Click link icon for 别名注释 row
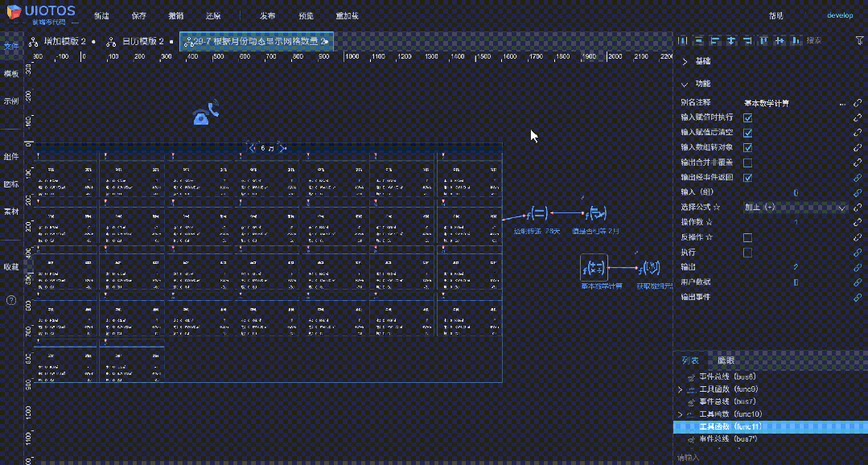868x465 pixels. pyautogui.click(x=858, y=103)
